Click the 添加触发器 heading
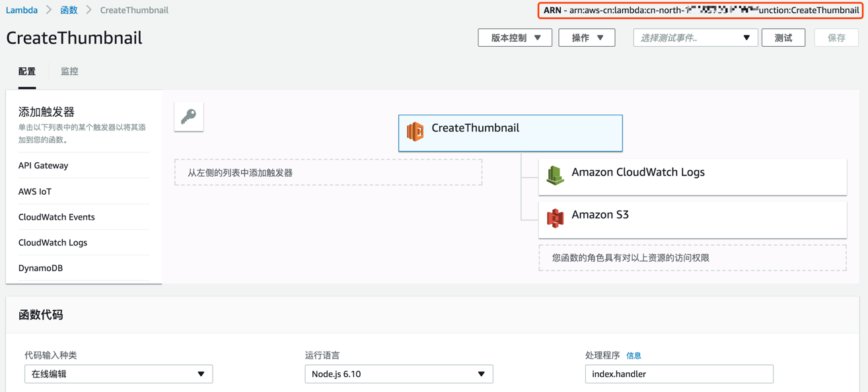The image size is (868, 392). click(x=46, y=112)
